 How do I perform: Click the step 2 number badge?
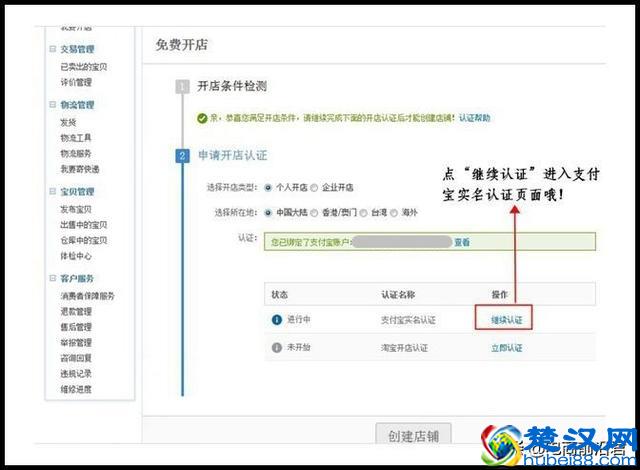pos(182,155)
